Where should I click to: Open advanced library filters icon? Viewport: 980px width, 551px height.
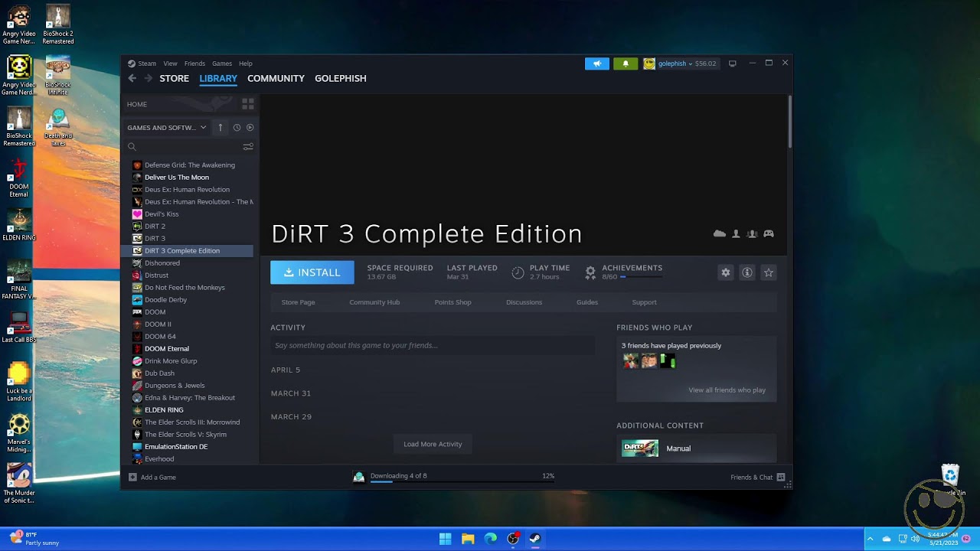[248, 146]
